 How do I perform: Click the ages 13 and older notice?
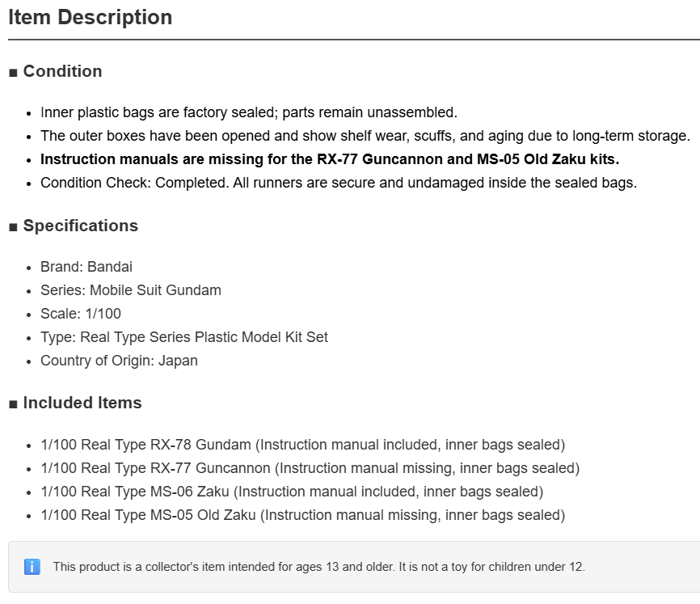[318, 567]
